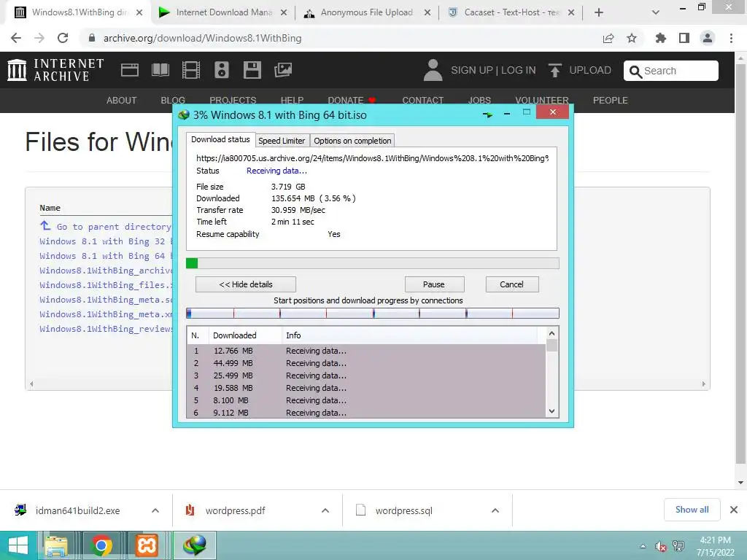Click the green arrow icon in IDM title bar
This screenshot has height=560, width=747.
click(487, 114)
